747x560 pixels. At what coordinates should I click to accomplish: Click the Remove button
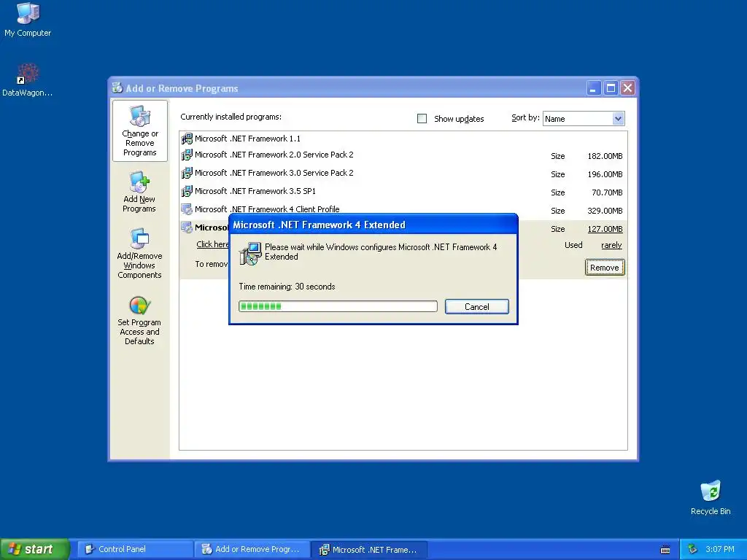point(605,268)
